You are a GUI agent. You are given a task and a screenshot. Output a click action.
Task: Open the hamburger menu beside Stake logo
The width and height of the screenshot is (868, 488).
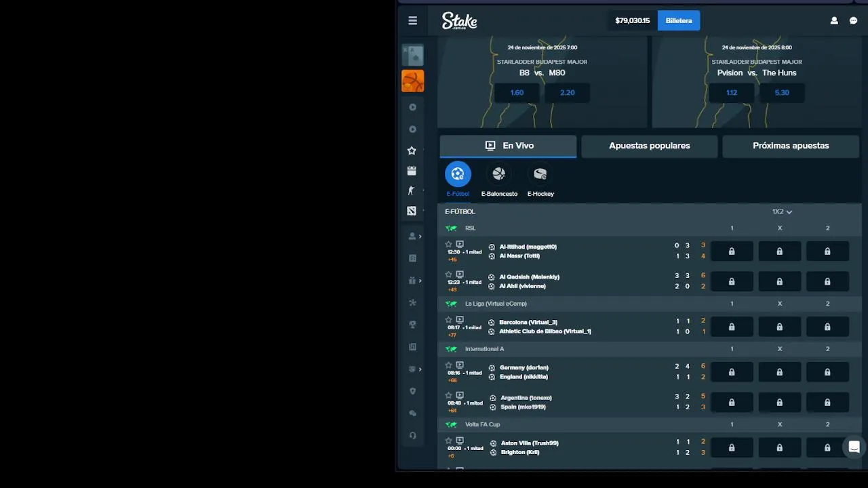tap(412, 20)
